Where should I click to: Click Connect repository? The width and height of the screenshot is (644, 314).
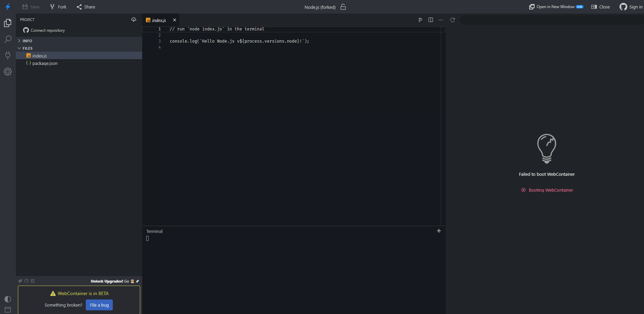(47, 30)
